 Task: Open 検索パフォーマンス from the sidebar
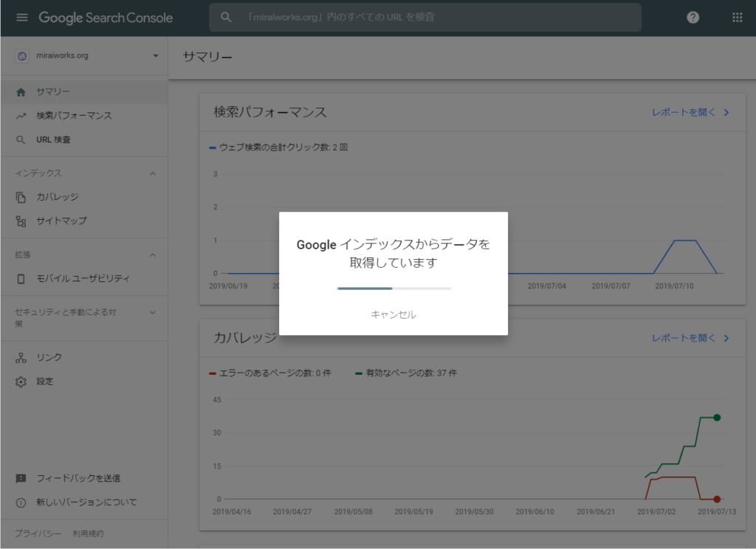[84, 116]
